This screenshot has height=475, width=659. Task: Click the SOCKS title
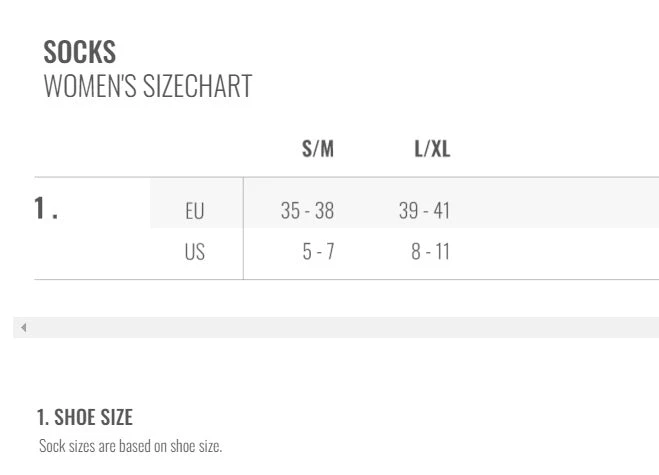pos(80,52)
